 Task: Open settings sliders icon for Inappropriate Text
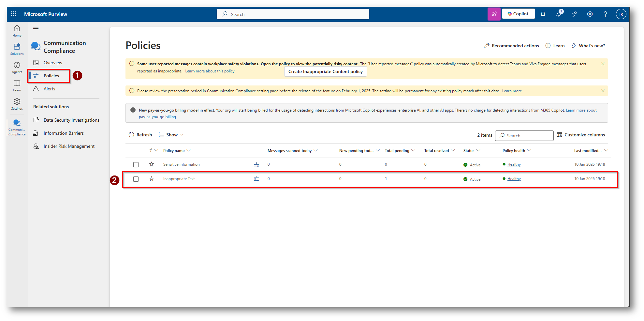tap(256, 179)
